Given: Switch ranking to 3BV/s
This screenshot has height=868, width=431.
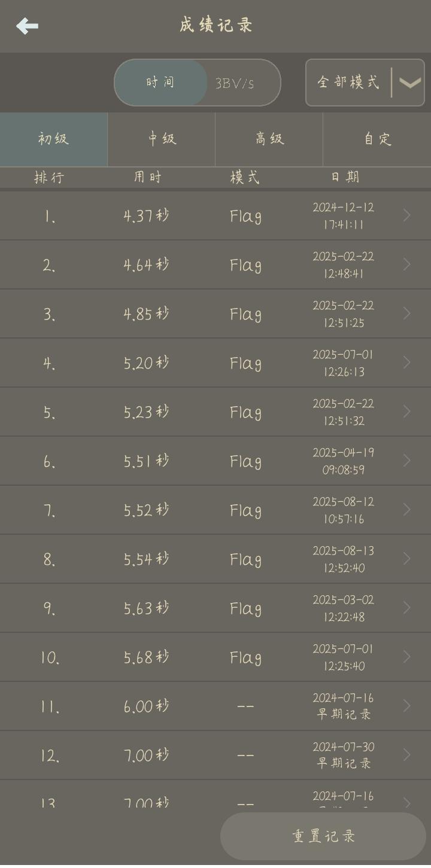Looking at the screenshot, I should coord(235,83).
